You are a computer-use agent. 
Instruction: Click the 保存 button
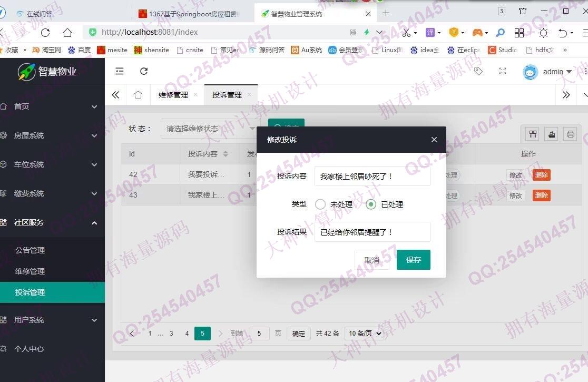coord(413,260)
